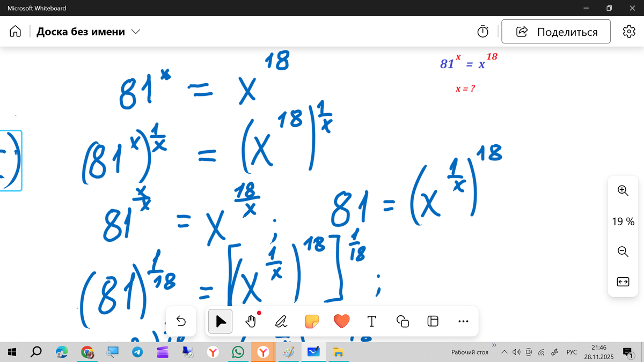Click the Home icon in Whiteboard header
Screen dimensions: 644x362
tap(15, 32)
